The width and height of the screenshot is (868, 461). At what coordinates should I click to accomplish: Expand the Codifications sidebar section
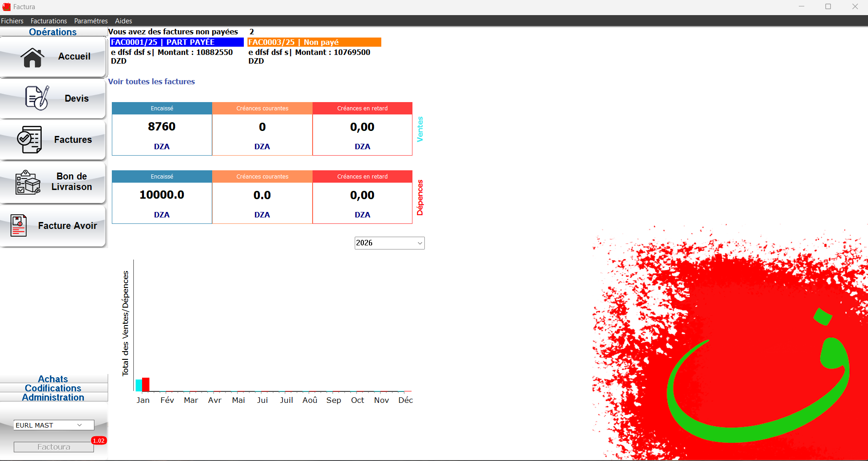pos(53,388)
